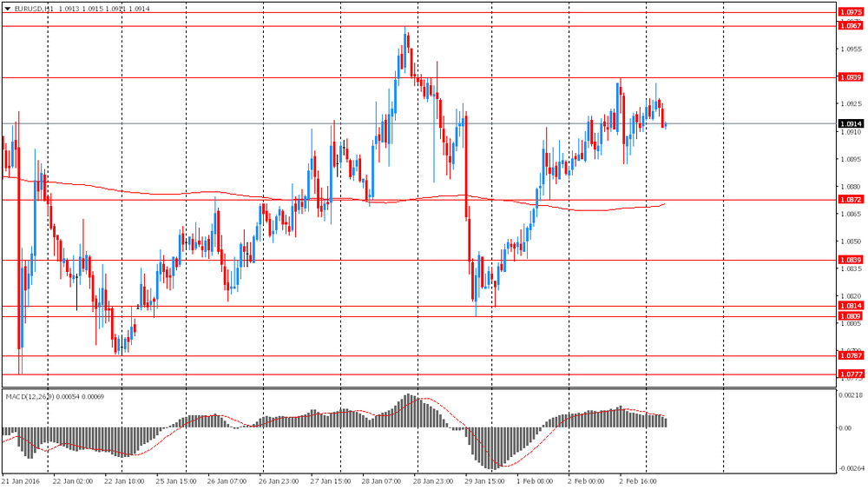Click the EURUSD,H1 chart title text
This screenshot has width=868, height=490.
tap(35, 8)
